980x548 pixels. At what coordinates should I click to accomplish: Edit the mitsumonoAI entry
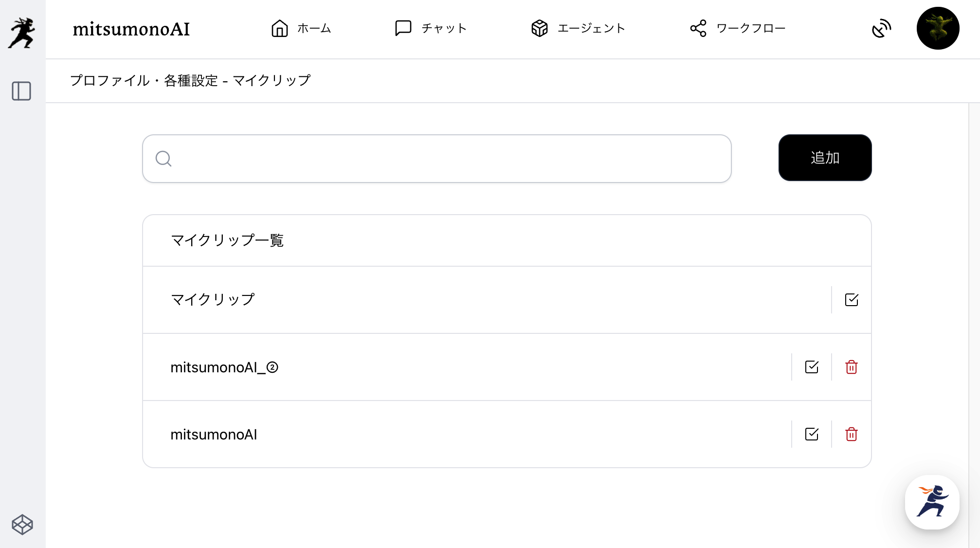coord(812,434)
